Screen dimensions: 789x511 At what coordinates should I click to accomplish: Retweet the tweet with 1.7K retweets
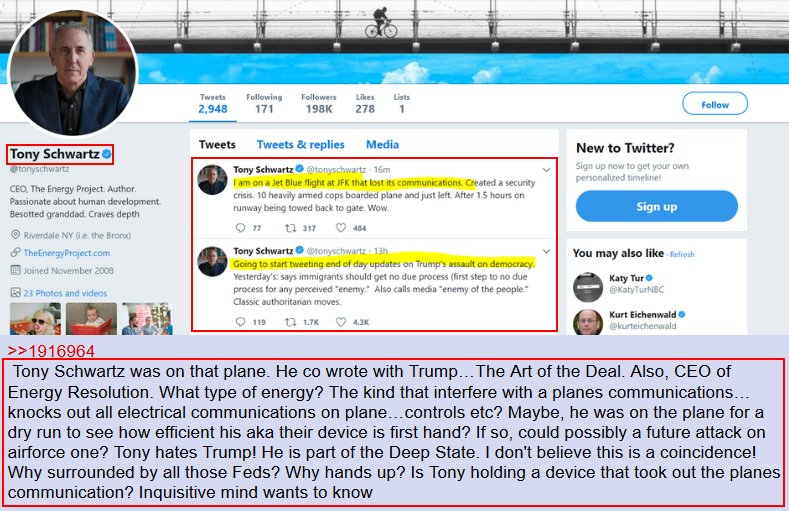290,322
